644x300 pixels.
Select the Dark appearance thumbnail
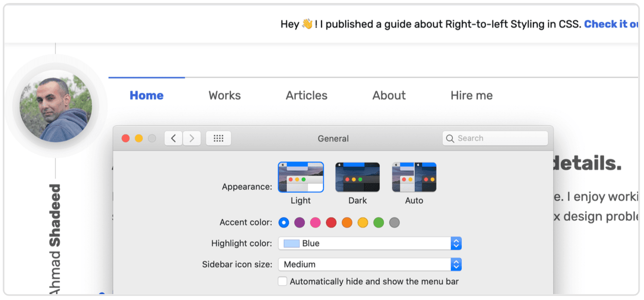click(x=358, y=177)
